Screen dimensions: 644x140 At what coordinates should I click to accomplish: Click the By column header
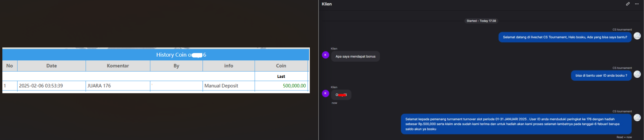pyautogui.click(x=176, y=66)
